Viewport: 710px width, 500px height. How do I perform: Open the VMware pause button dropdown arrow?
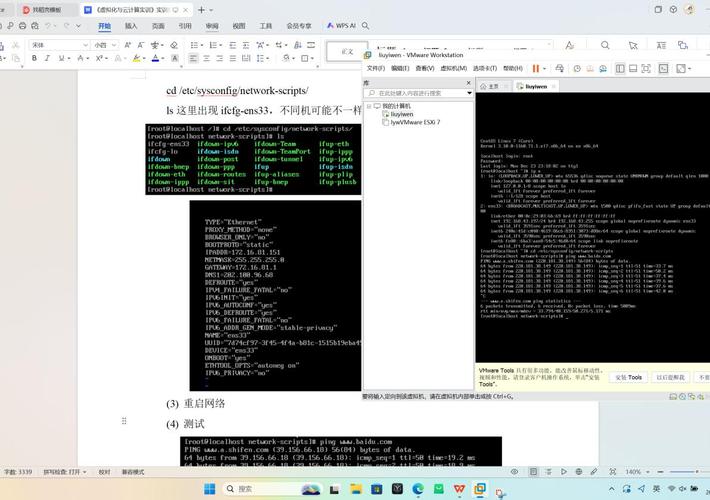(x=544, y=68)
